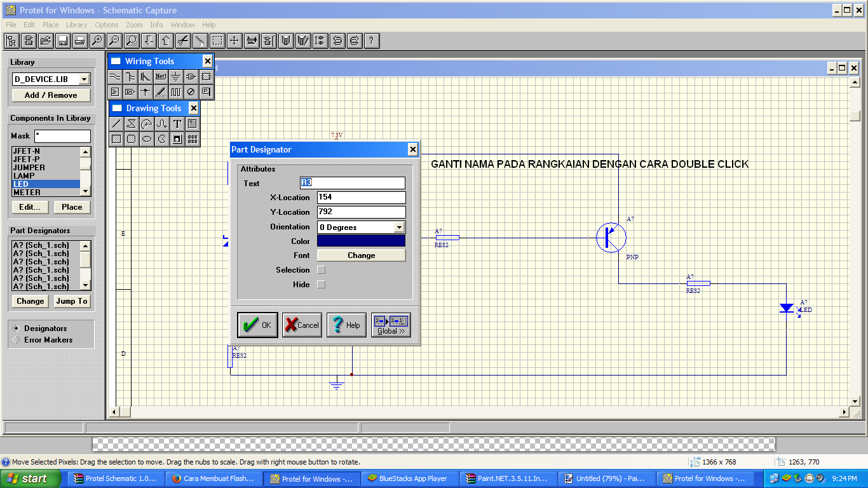868x488 pixels.
Task: Click the zoom in magnifier icon
Action: click(97, 41)
